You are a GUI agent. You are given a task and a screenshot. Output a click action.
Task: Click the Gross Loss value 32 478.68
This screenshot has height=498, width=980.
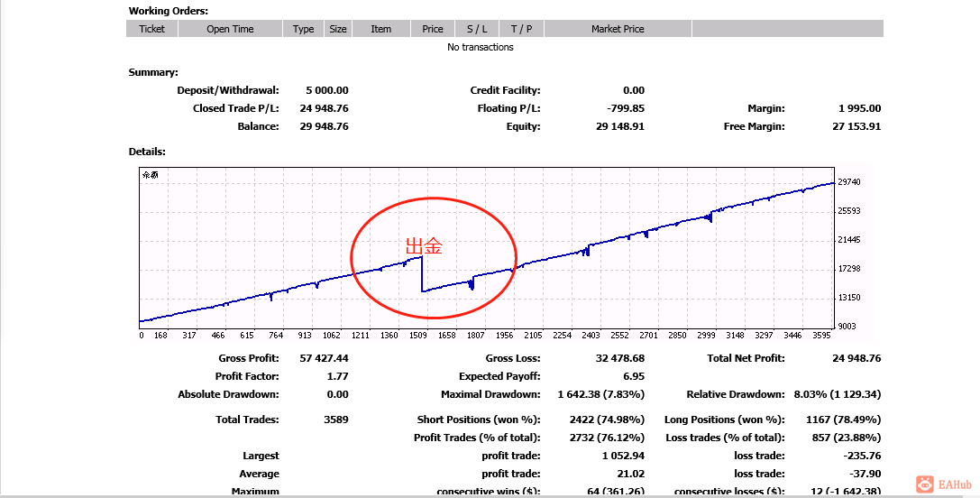(620, 358)
